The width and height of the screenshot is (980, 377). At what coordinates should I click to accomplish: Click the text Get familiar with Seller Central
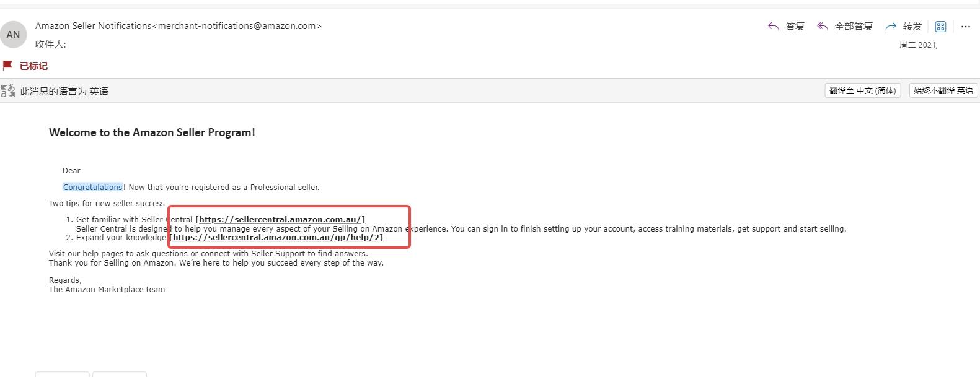pyautogui.click(x=135, y=220)
